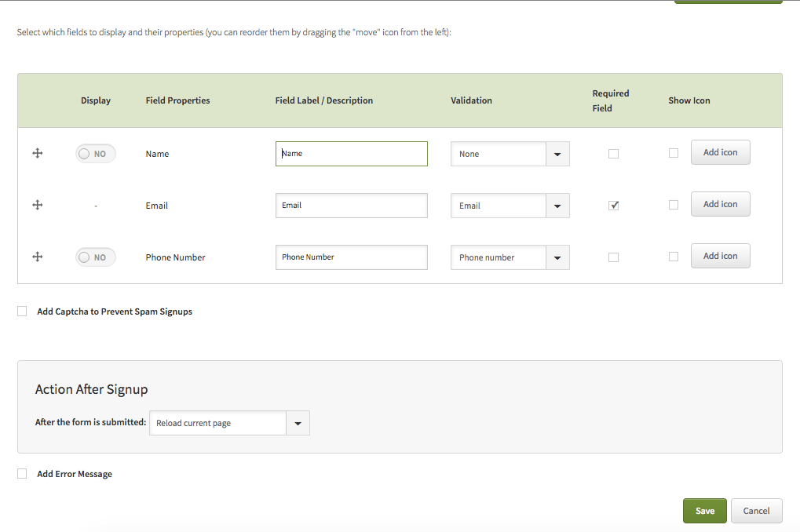
Task: Check Add Captcha to Prevent Spam Signups
Action: (x=22, y=312)
